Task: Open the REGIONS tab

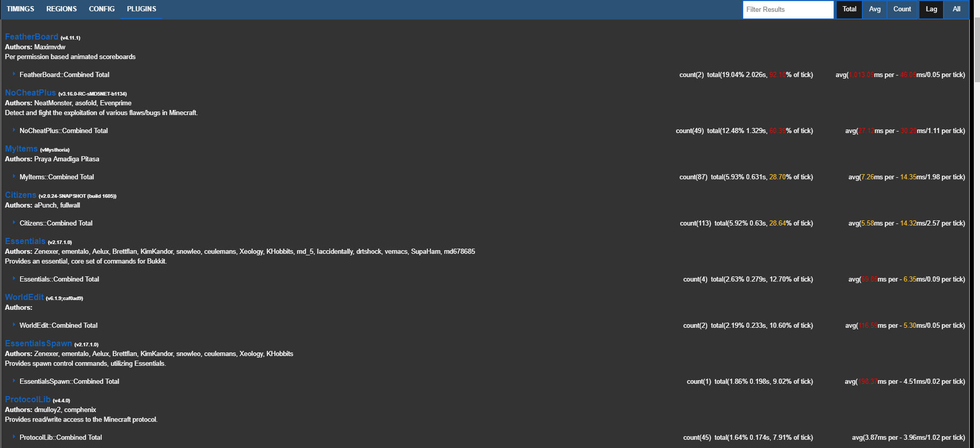Action: [x=62, y=9]
